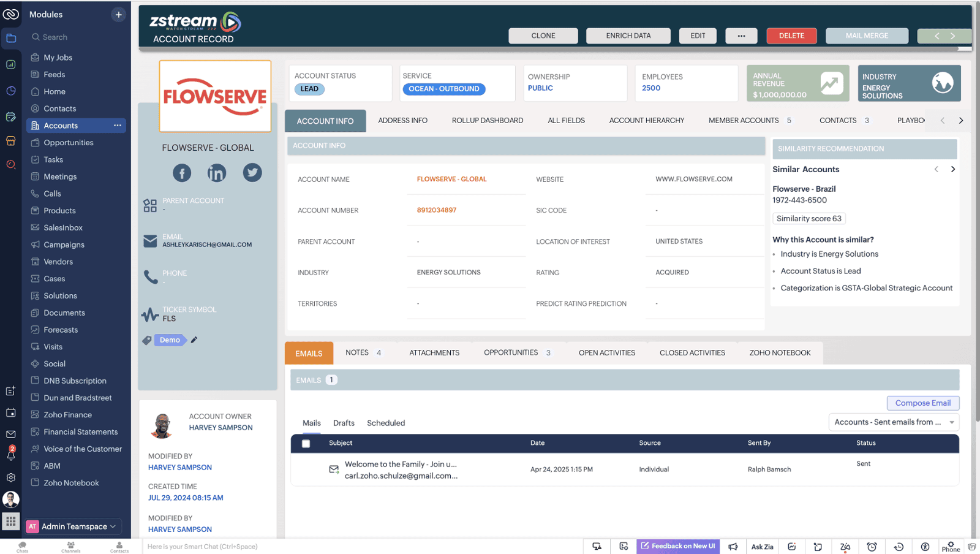Viewport: 980px width, 554px height.
Task: Click the recent history clock icon
Action: [x=899, y=547]
